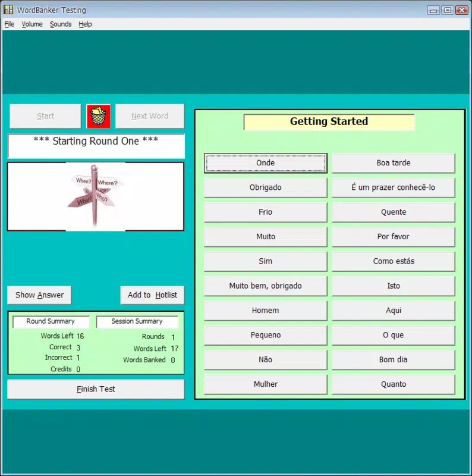Choose the O que answer

point(394,335)
